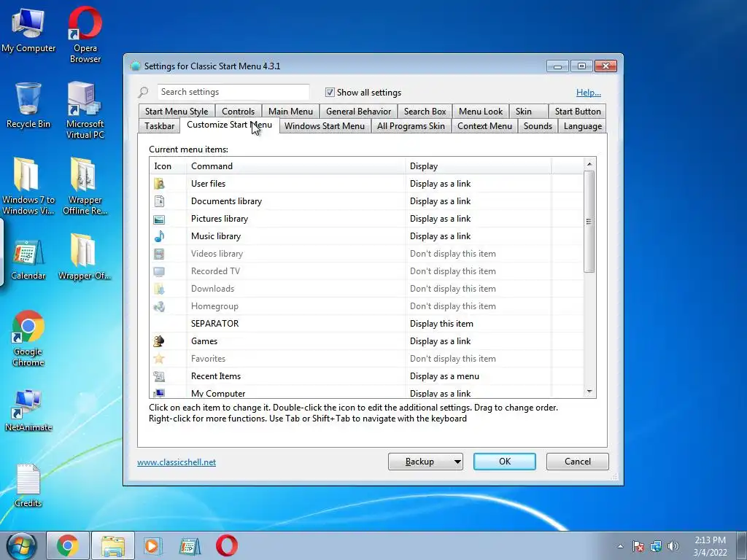Open the General Behavior tab
Viewport: 747px width, 560px height.
[358, 112]
